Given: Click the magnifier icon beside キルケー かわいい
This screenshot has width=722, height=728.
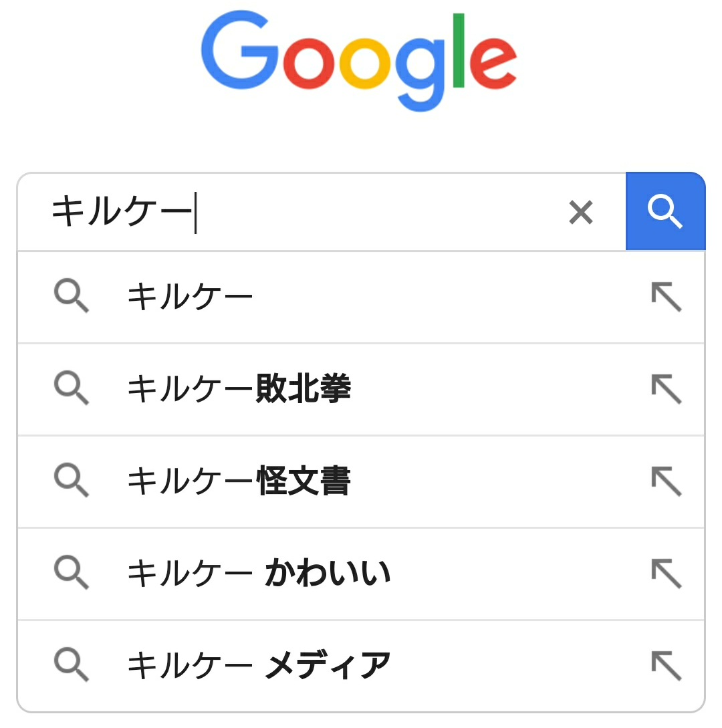Looking at the screenshot, I should click(71, 574).
